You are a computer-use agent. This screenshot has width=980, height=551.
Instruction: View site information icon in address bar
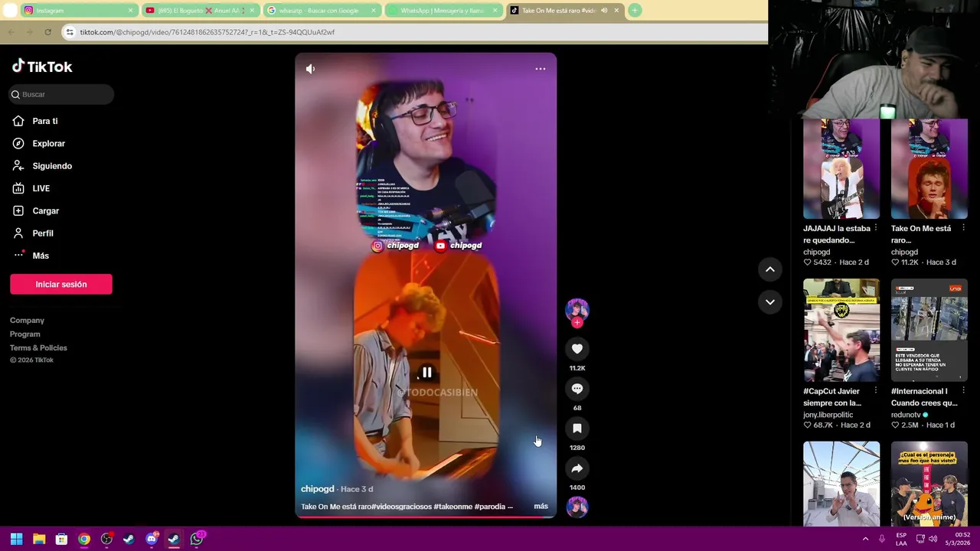click(70, 32)
